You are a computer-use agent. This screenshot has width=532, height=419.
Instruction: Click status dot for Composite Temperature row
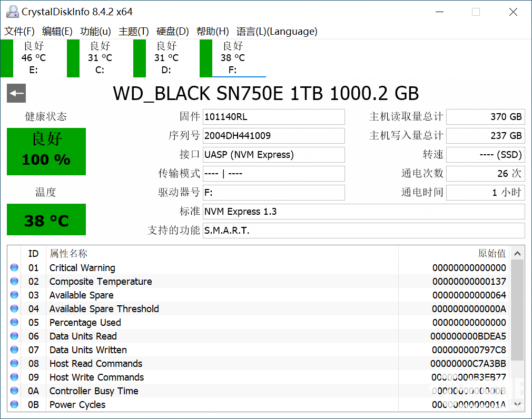[x=14, y=281]
